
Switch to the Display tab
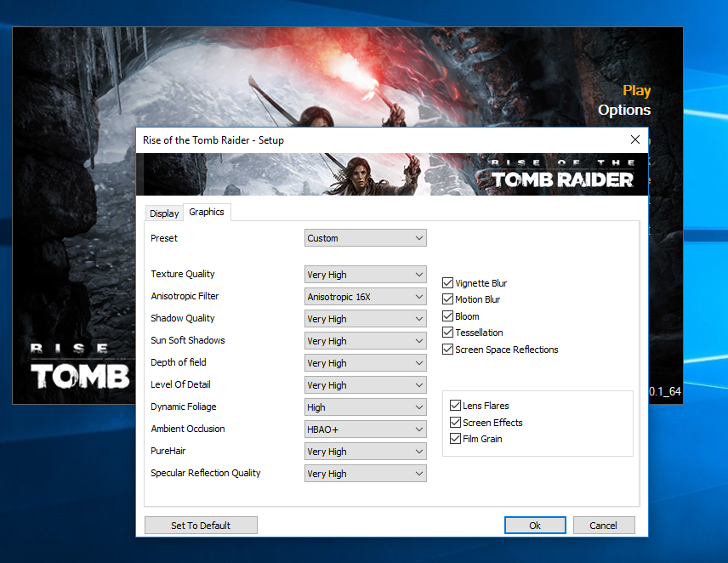[x=164, y=213]
